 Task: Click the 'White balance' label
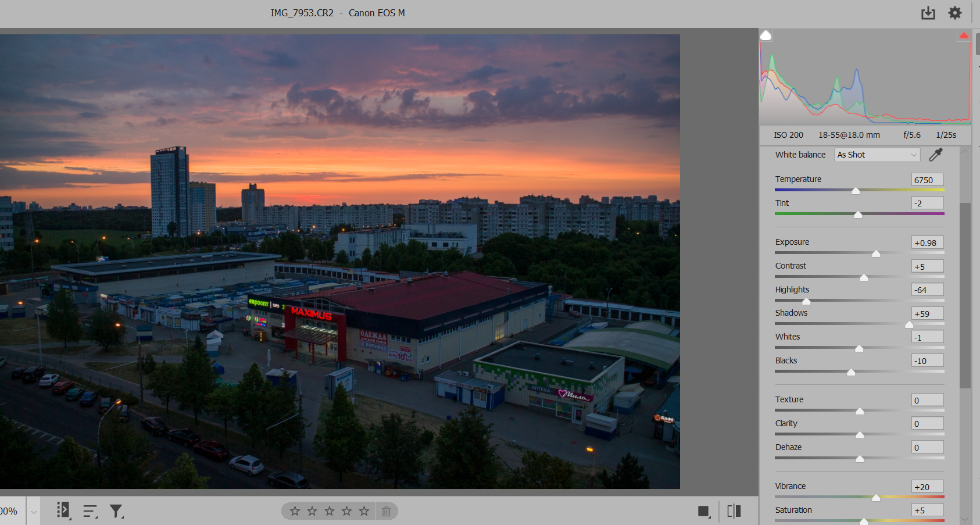point(800,155)
